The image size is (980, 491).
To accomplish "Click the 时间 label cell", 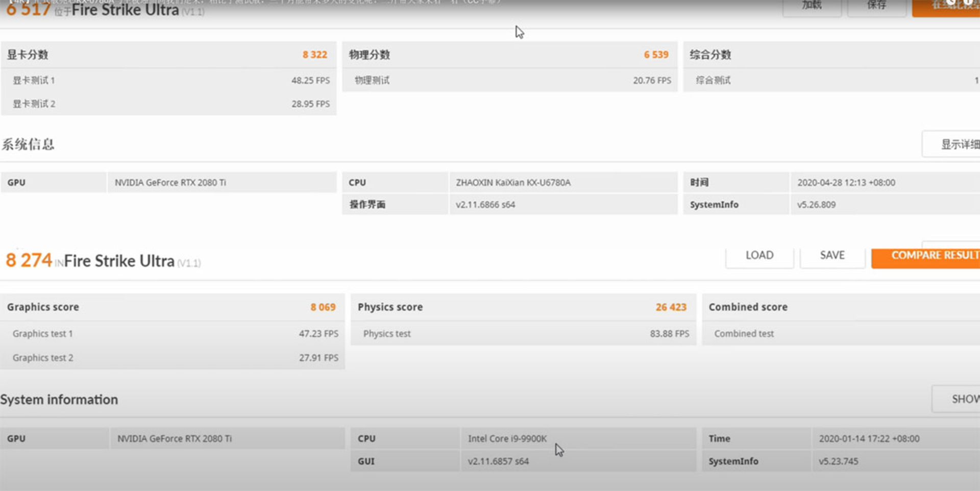I will tap(736, 182).
